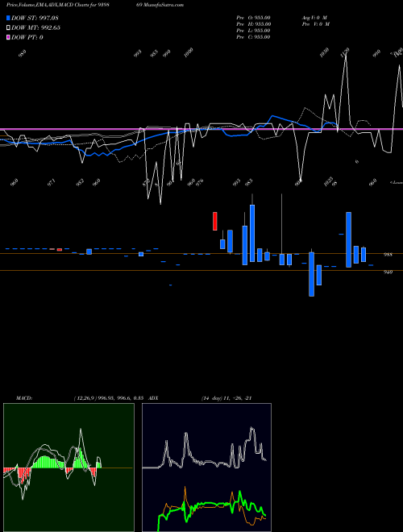Screen dimensions: 403x532
Task: Click the 988 price level label
Action: click(388, 255)
